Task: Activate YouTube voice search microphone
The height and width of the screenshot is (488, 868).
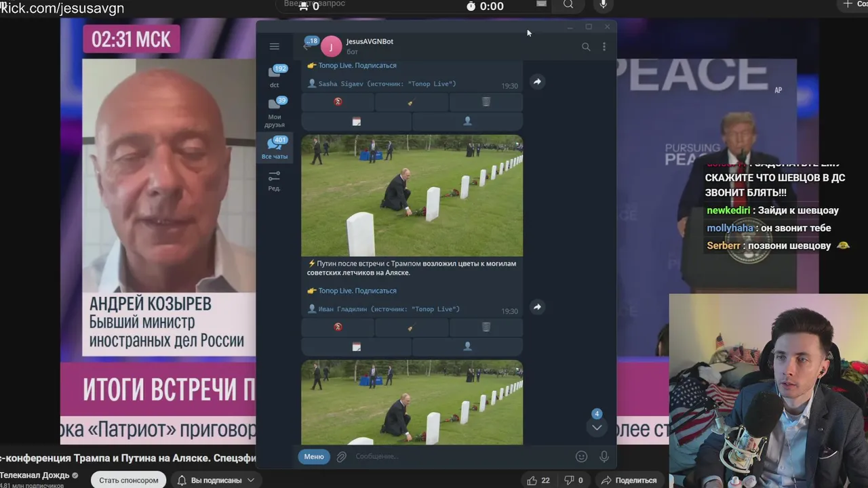Action: coord(603,5)
